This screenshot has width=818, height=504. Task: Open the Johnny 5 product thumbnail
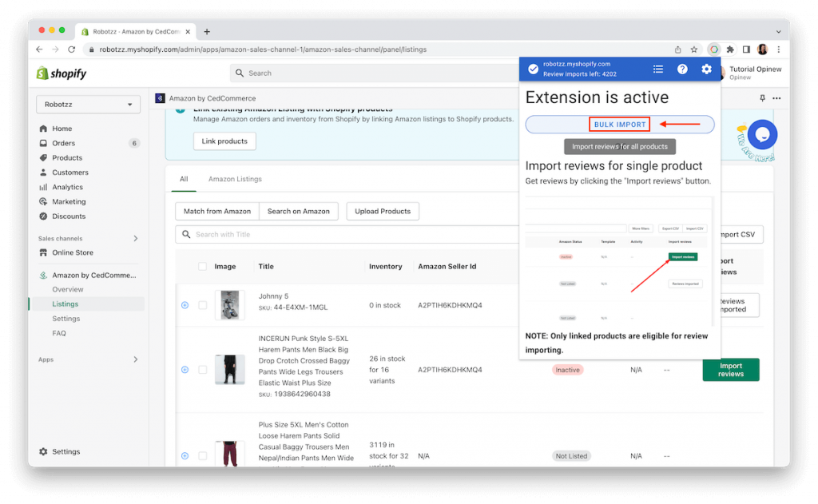point(229,305)
